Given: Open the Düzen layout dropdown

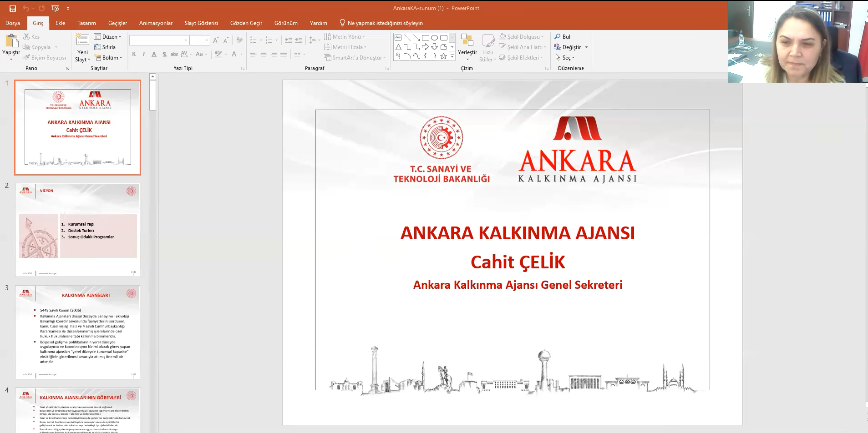Looking at the screenshot, I should pos(108,37).
